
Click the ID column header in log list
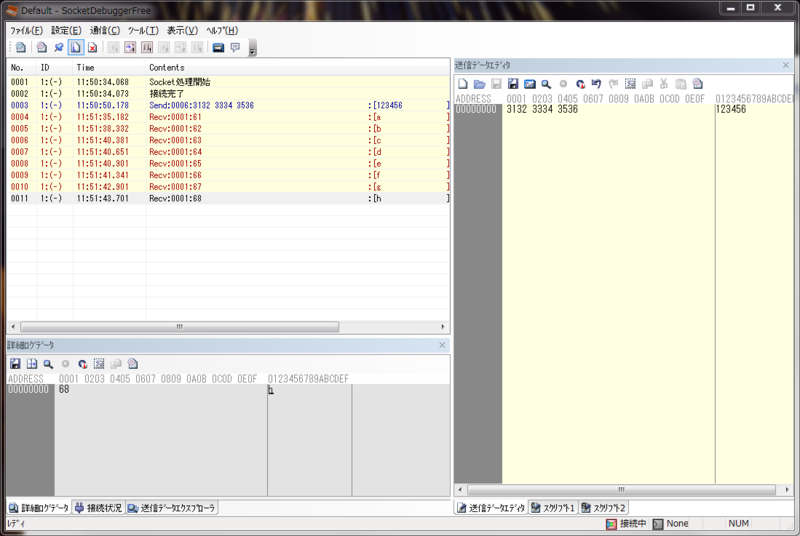pos(55,67)
